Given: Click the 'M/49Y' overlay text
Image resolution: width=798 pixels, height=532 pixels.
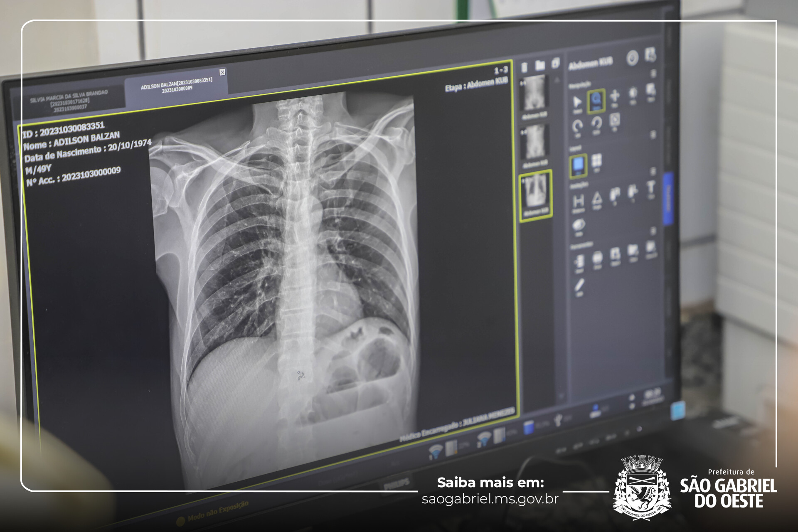Looking at the screenshot, I should click(38, 169).
